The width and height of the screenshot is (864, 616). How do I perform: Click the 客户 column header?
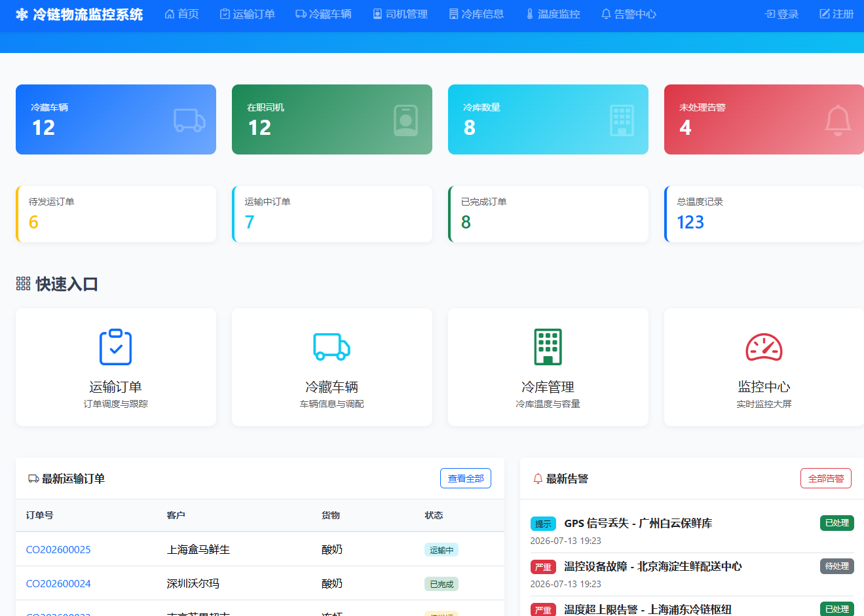[x=176, y=515]
